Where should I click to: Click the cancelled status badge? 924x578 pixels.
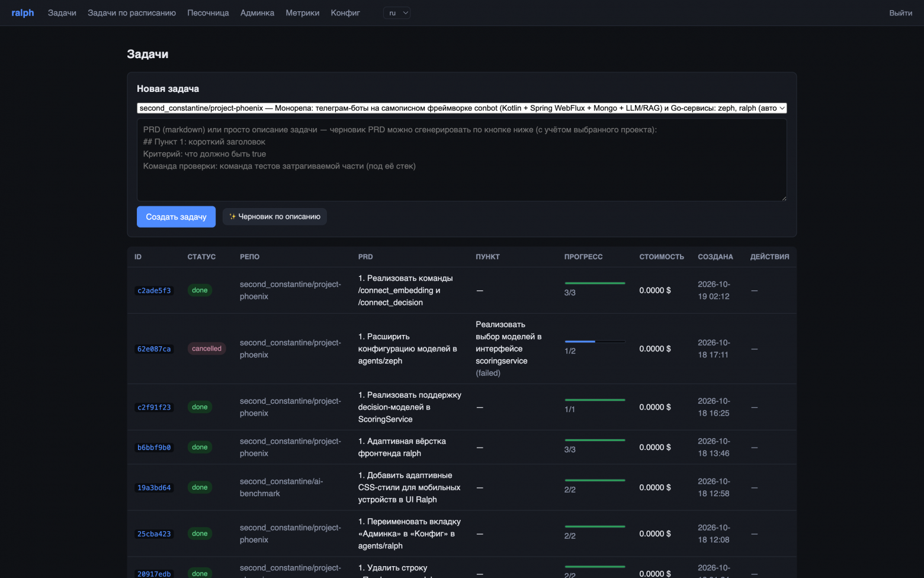[x=207, y=349]
